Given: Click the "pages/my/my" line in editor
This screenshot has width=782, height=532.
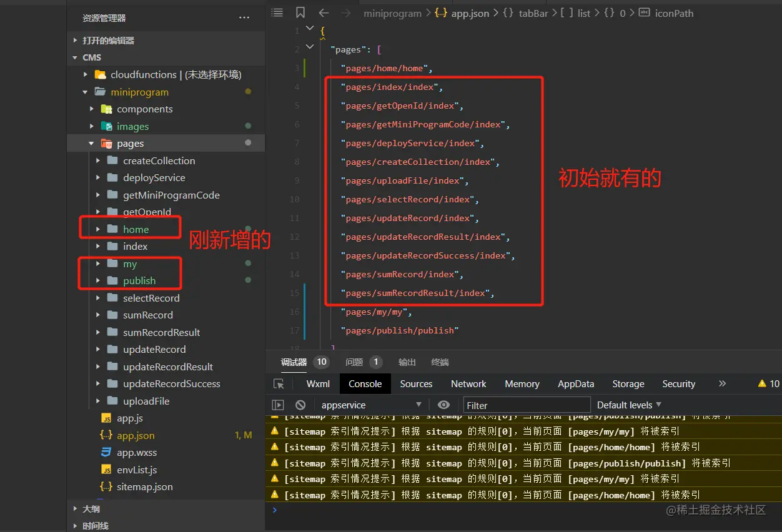Looking at the screenshot, I should click(x=376, y=312).
